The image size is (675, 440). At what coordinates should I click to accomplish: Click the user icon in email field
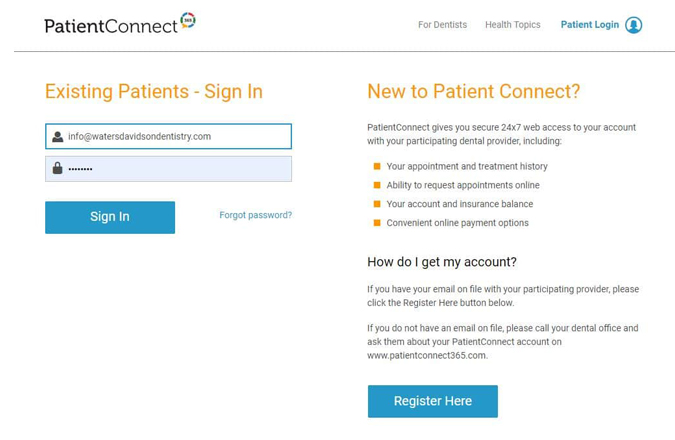[57, 137]
